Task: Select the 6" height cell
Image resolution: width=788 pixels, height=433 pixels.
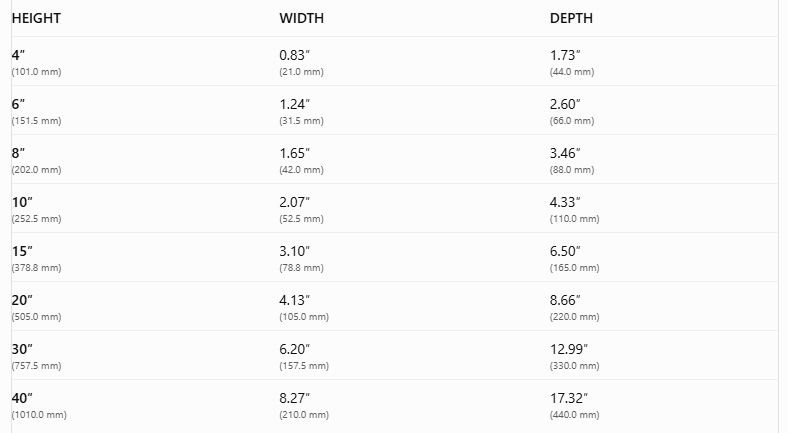Action: click(x=18, y=104)
